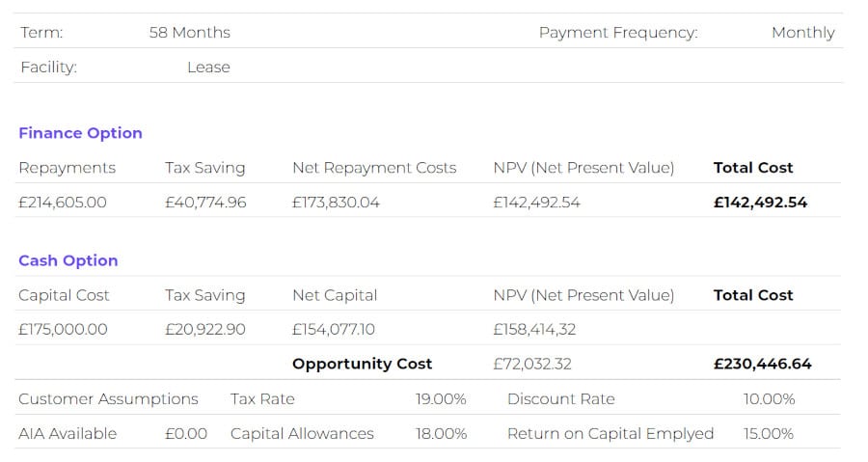The height and width of the screenshot is (462, 868).
Task: Click cash total cost £230,446.64
Action: tap(762, 364)
